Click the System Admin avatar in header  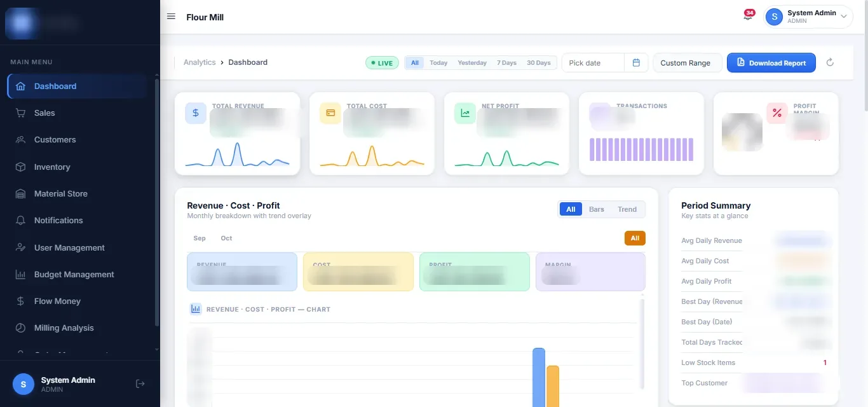point(774,17)
